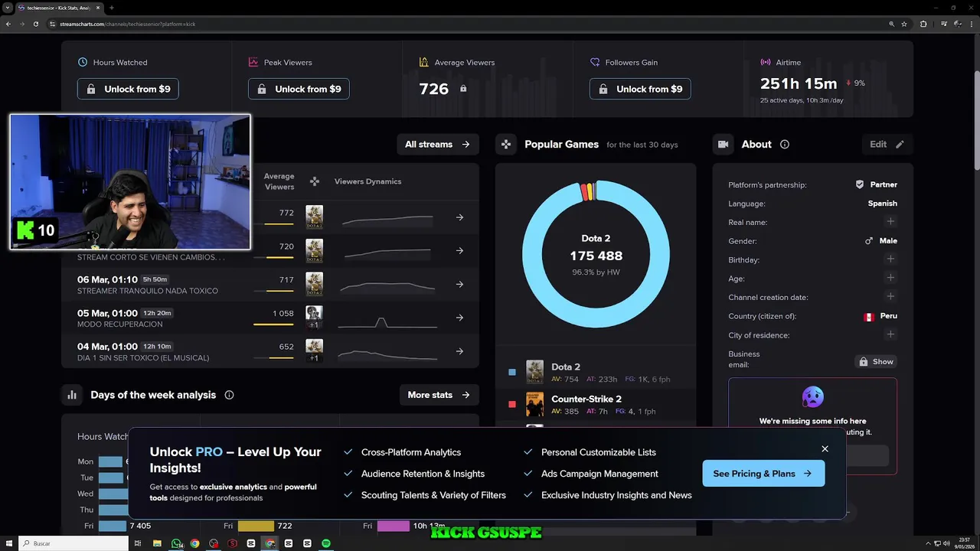Click the Popular Games gamepad icon
Image resolution: width=980 pixels, height=551 pixels.
pos(505,144)
